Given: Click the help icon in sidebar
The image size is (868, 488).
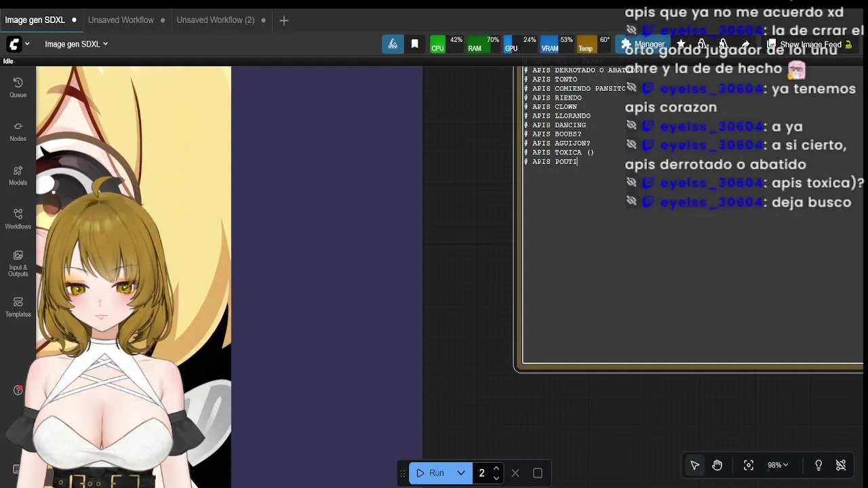Looking at the screenshot, I should 18,390.
